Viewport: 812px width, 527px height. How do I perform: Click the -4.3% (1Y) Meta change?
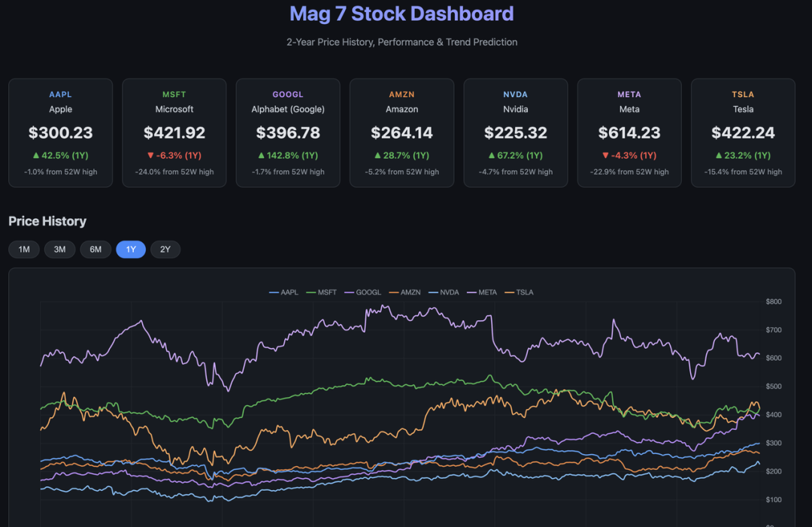629,156
